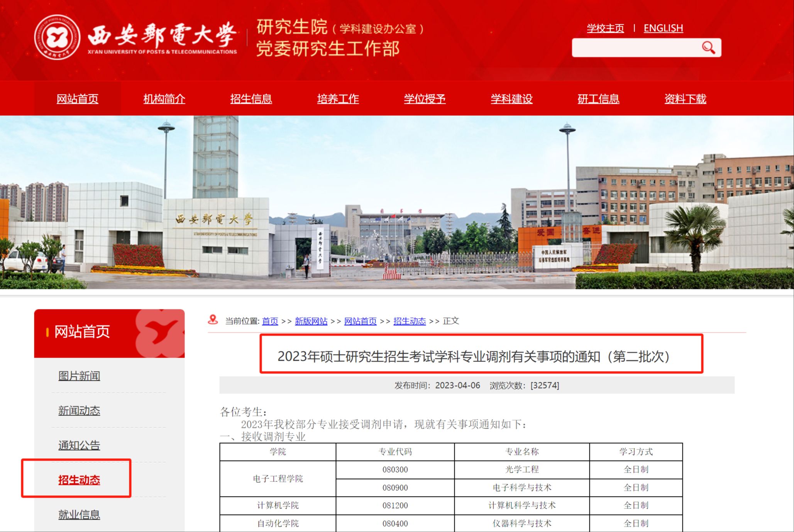Click the sidebar 网站首页 header
Image resolution: width=794 pixels, height=532 pixels.
(x=109, y=333)
